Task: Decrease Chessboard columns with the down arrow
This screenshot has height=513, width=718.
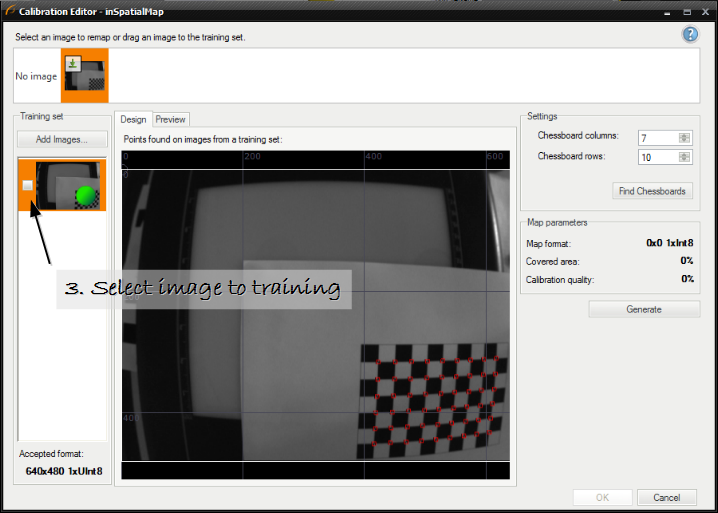Action: 684,140
